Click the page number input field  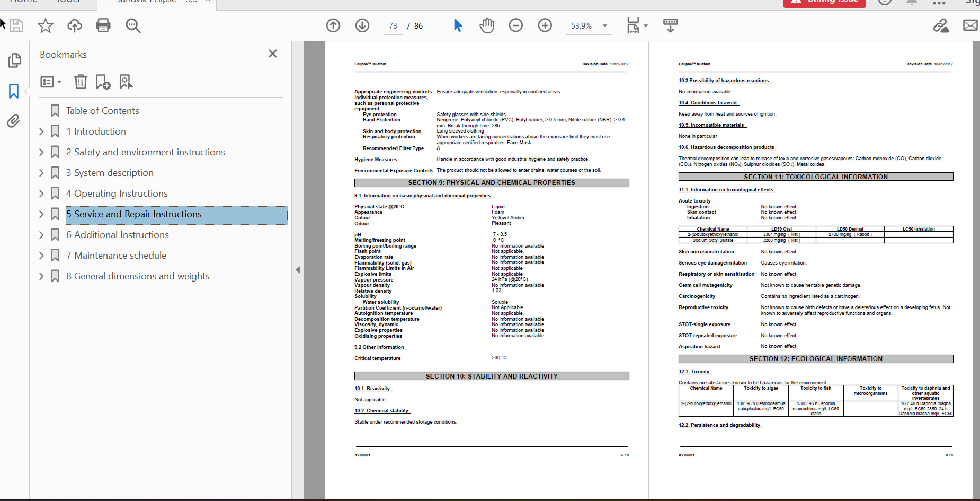[393, 26]
